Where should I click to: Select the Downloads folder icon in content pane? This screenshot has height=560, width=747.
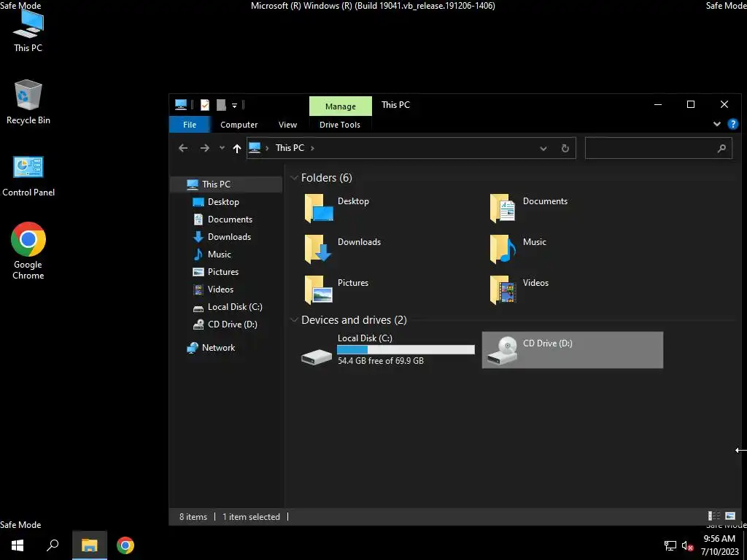click(318, 249)
